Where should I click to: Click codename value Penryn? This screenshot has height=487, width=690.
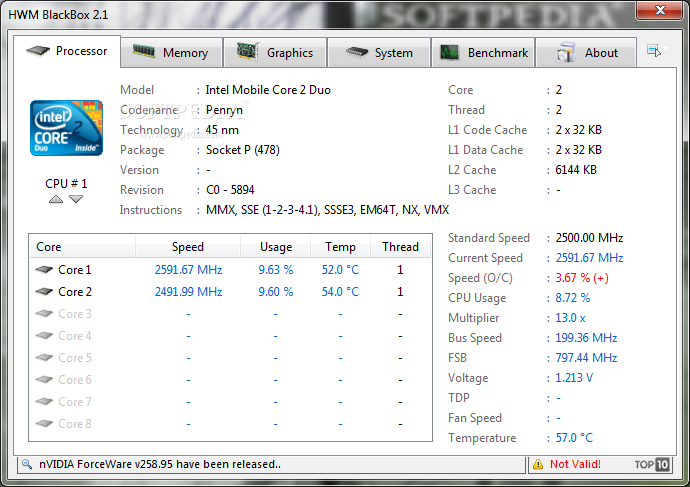[224, 110]
